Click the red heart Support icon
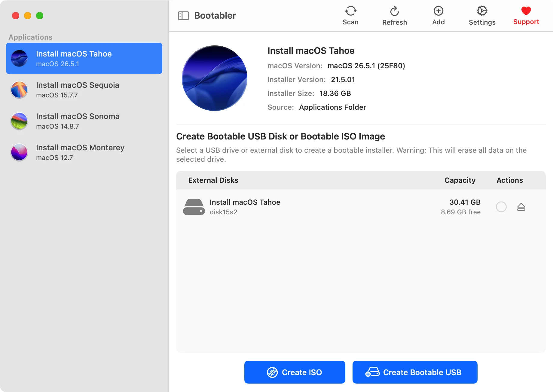Viewport: 553px width, 392px height. click(x=526, y=11)
